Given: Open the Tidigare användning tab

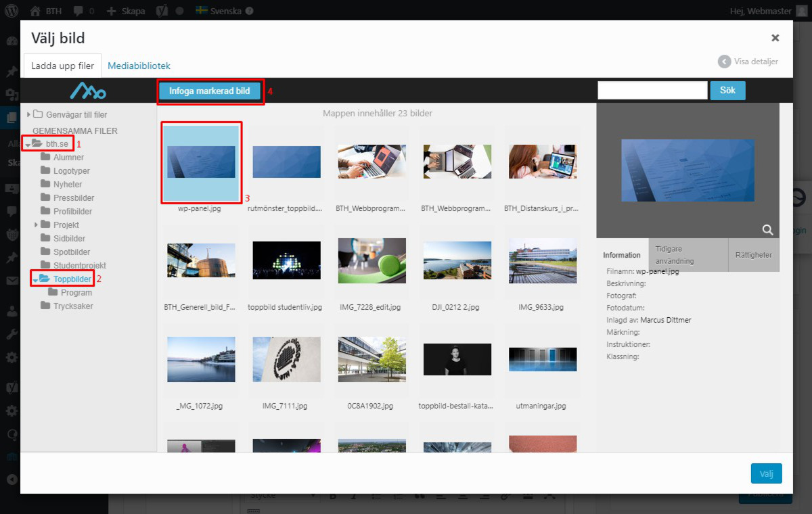Looking at the screenshot, I should (x=688, y=255).
